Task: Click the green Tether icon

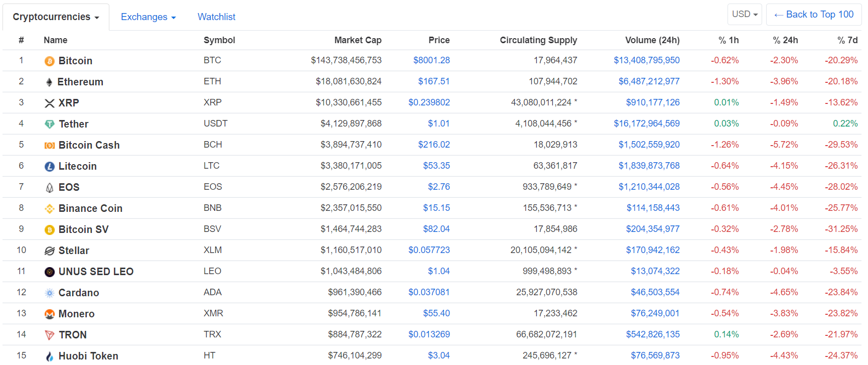Action: (x=49, y=125)
